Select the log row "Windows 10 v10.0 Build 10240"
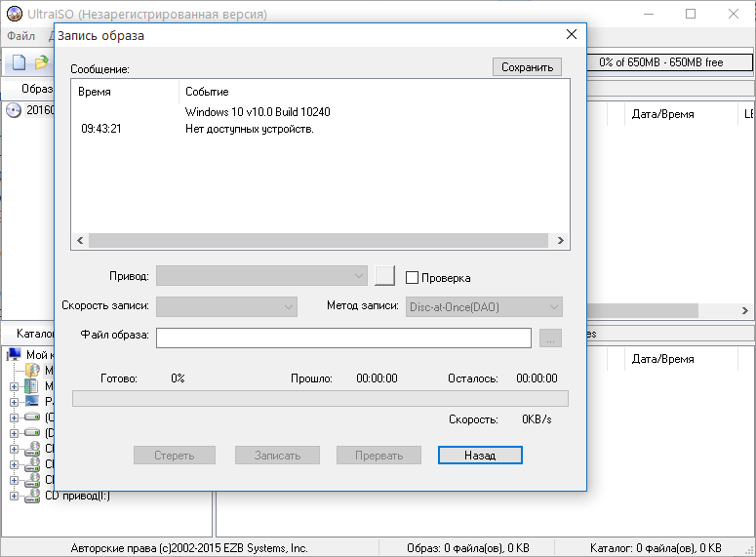 (258, 112)
